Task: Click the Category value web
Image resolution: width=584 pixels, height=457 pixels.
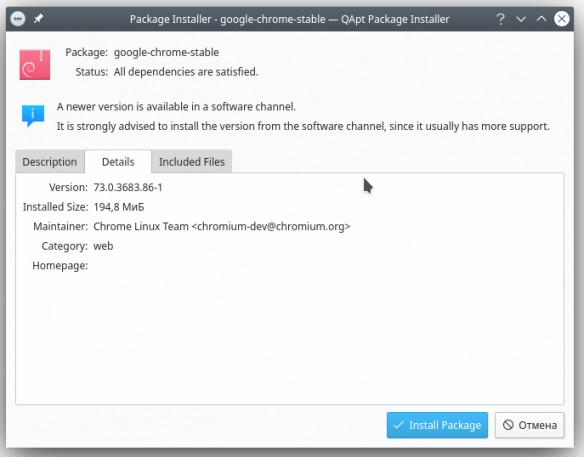Action: tap(103, 246)
